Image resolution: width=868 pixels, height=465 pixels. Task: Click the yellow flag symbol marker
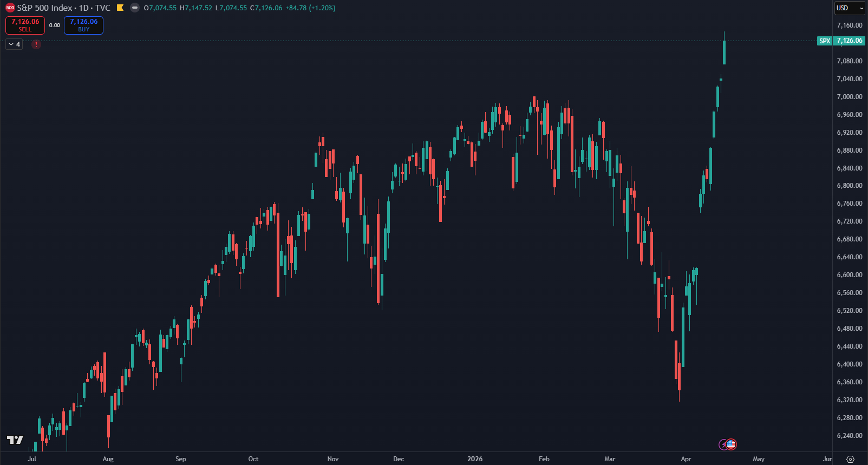click(120, 8)
